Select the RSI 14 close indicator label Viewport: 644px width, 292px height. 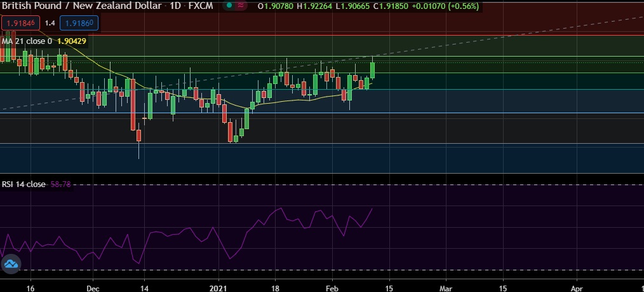click(23, 184)
